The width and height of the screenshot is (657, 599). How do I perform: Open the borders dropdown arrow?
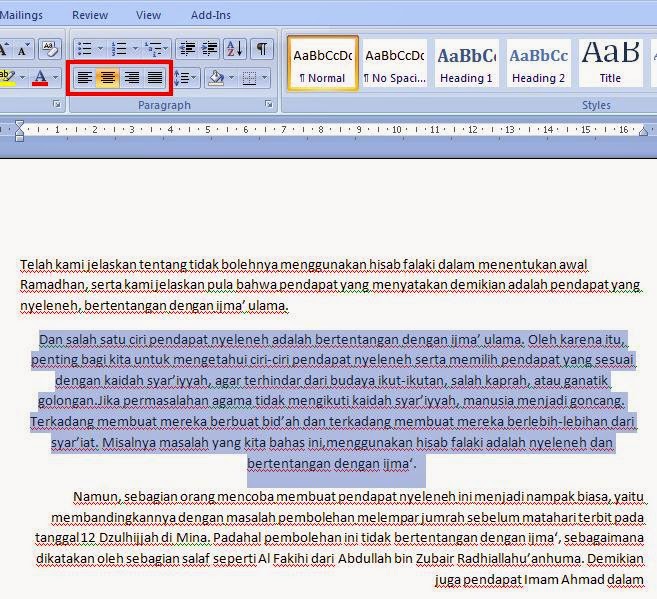[264, 77]
